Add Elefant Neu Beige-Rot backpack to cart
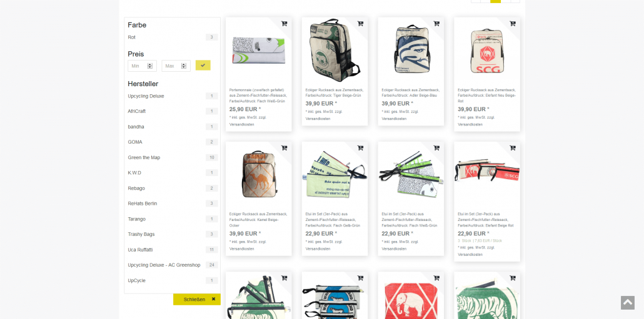The height and width of the screenshot is (319, 644). pyautogui.click(x=513, y=24)
